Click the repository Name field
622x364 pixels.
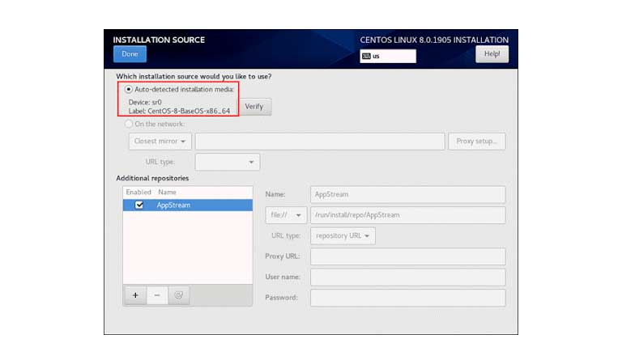[x=408, y=194]
